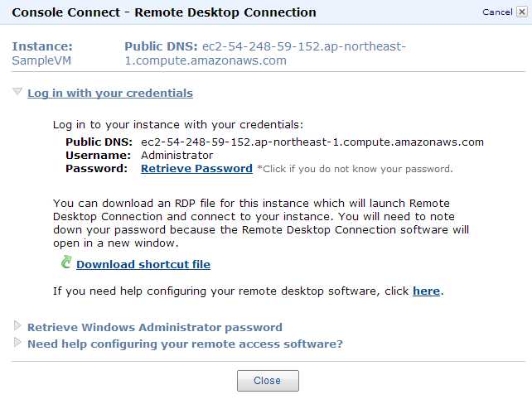
Task: Click the X icon beside Cancel
Action: 520,12
